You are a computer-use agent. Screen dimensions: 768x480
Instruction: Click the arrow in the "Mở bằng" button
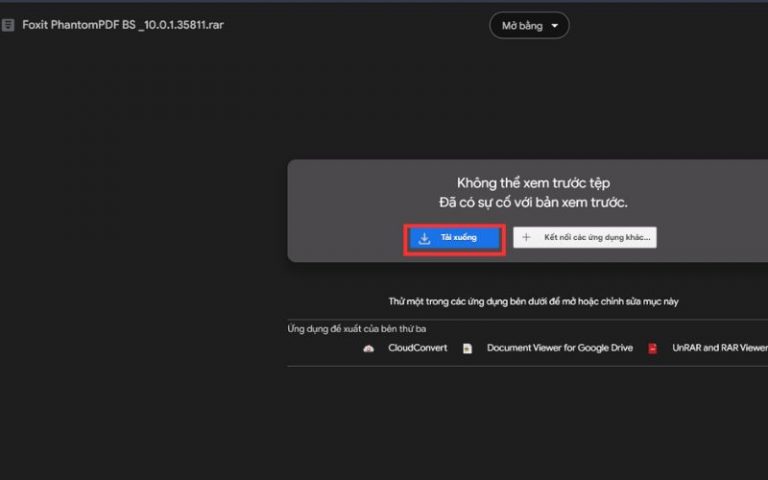click(x=555, y=26)
